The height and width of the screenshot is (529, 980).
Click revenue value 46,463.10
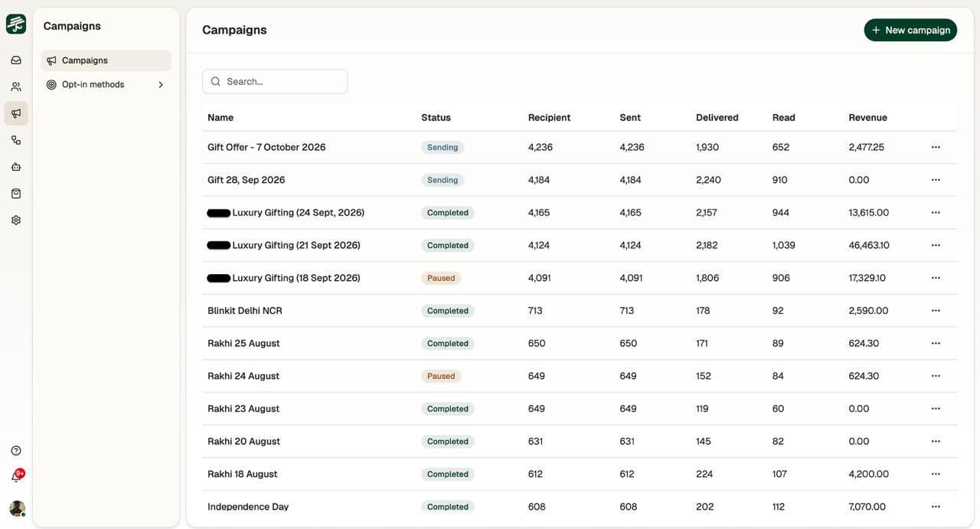coord(869,245)
